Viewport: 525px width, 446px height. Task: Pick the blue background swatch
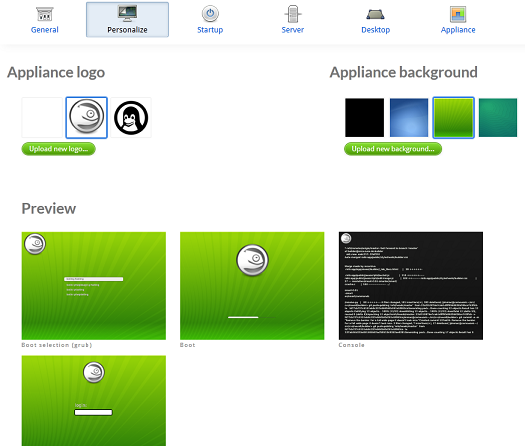pos(409,118)
